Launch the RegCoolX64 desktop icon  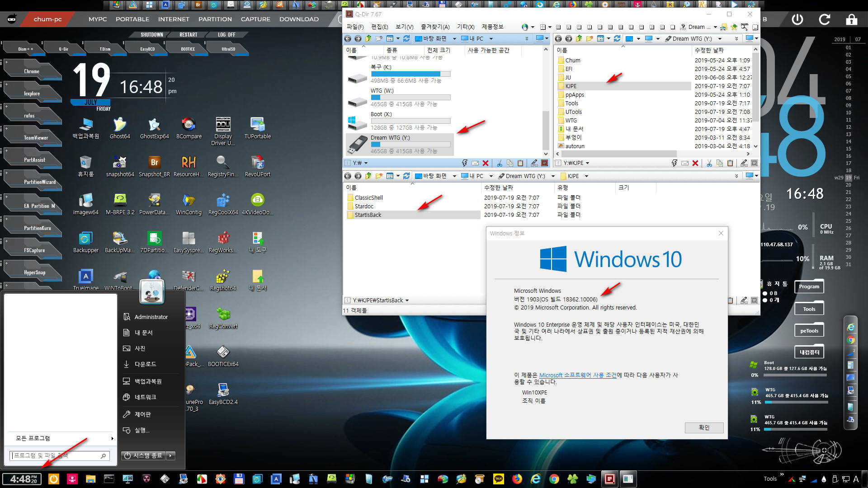pyautogui.click(x=223, y=204)
